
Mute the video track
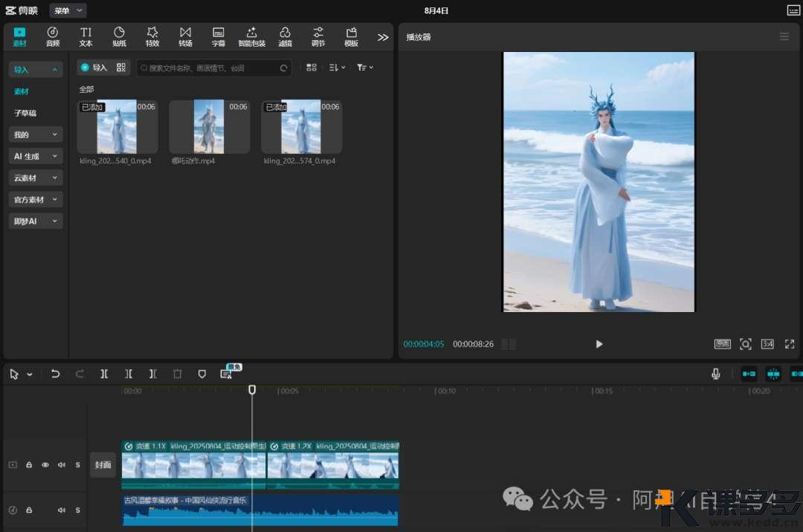point(62,465)
